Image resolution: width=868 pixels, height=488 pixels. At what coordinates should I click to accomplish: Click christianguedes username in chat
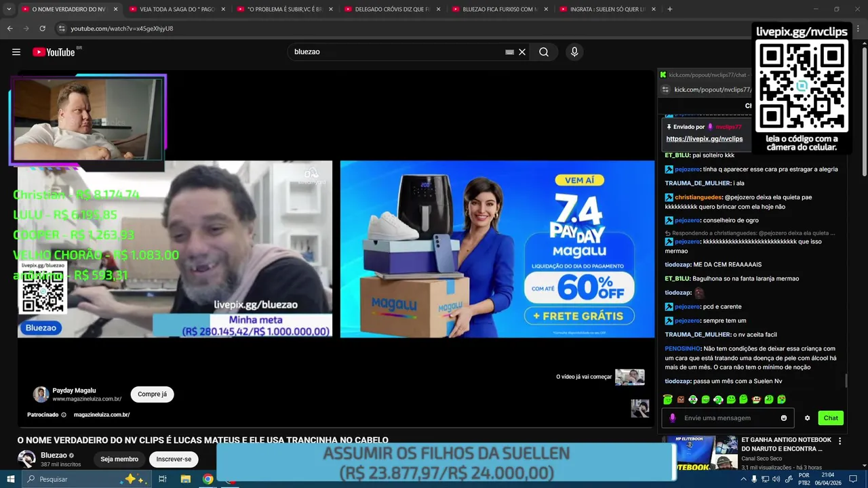(698, 197)
